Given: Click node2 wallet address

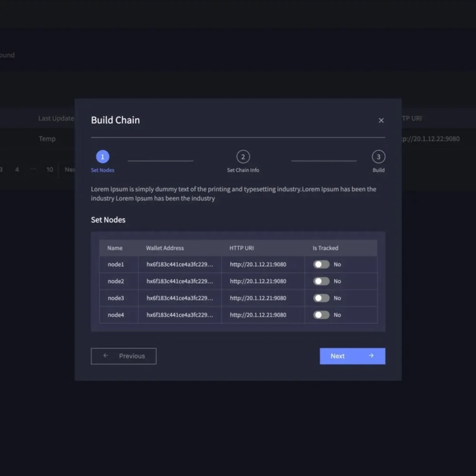Looking at the screenshot, I should pyautogui.click(x=179, y=281).
